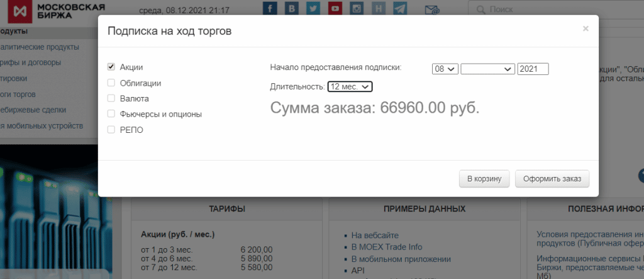Open the На вебсайте sample data link
Screen dimensions: 644x279
[x=375, y=236]
